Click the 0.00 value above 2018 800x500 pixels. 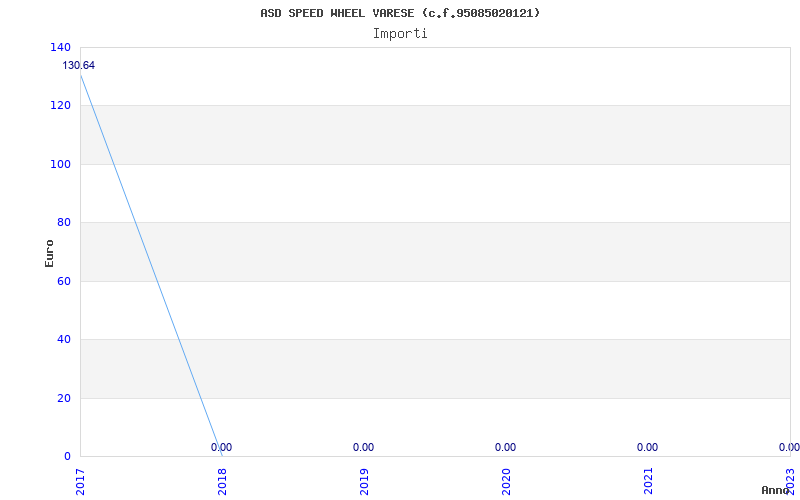pyautogui.click(x=221, y=447)
